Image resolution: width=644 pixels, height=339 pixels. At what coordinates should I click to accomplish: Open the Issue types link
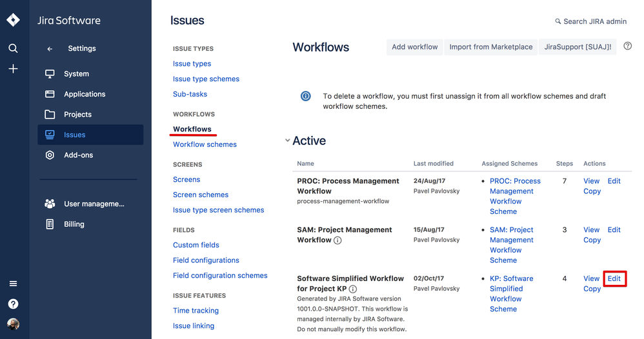coord(192,64)
